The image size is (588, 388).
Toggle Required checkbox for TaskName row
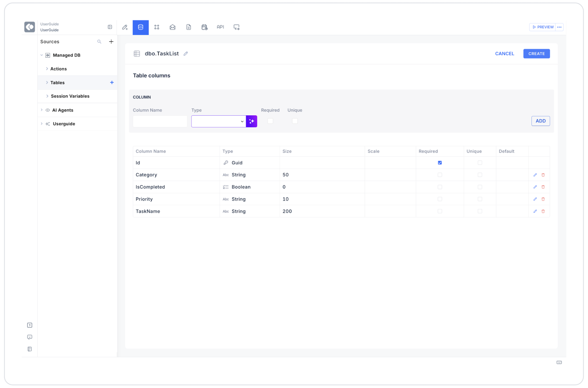[440, 211]
